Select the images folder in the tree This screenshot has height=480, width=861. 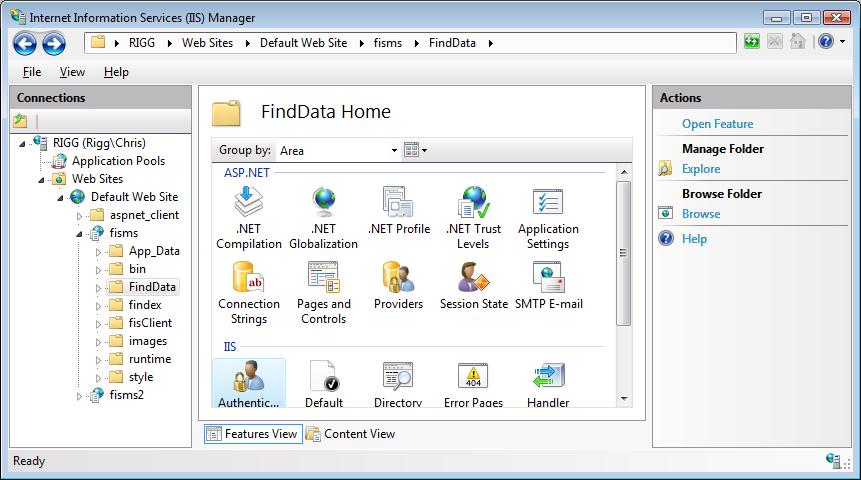(148, 341)
